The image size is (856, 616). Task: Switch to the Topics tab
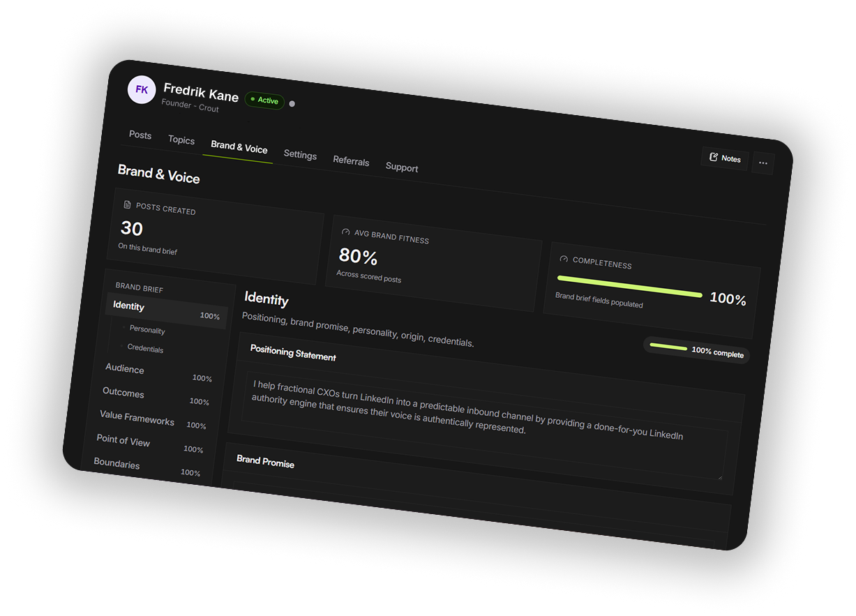[181, 140]
